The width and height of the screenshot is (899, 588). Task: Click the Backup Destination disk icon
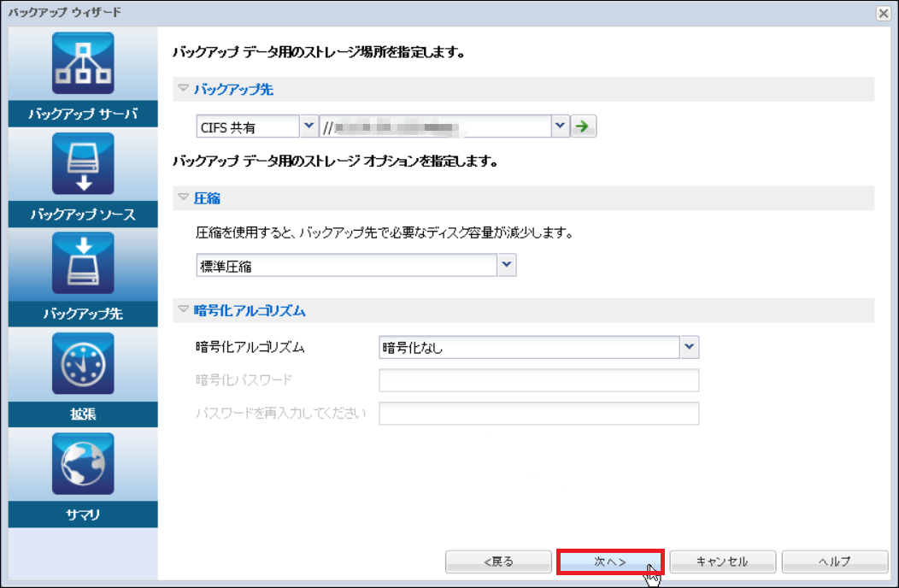pos(83,263)
